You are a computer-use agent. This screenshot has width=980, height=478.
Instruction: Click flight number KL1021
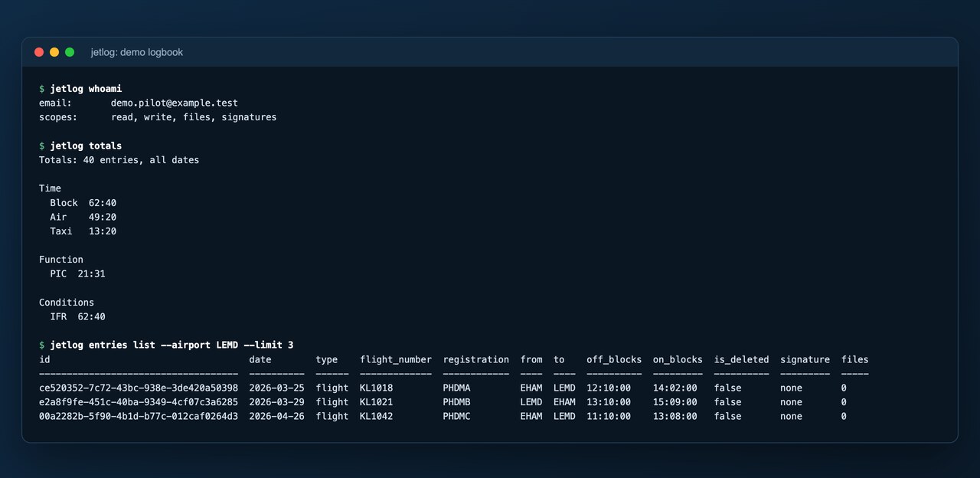377,402
